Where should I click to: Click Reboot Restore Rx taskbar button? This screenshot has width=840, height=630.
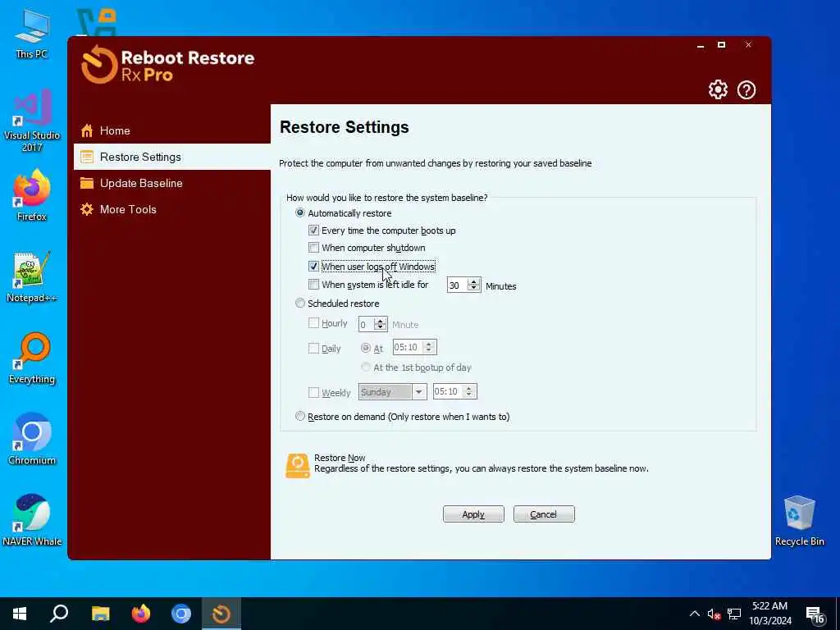pos(221,614)
